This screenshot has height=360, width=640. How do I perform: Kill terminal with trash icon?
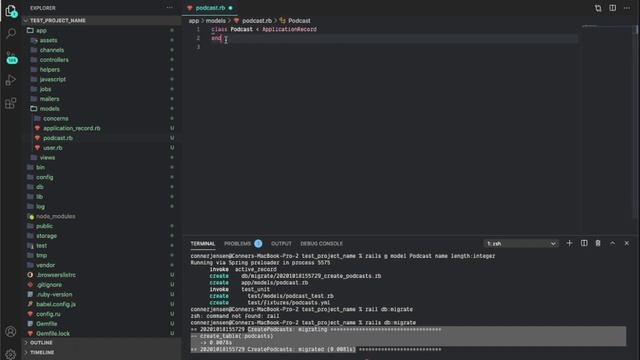click(x=598, y=243)
